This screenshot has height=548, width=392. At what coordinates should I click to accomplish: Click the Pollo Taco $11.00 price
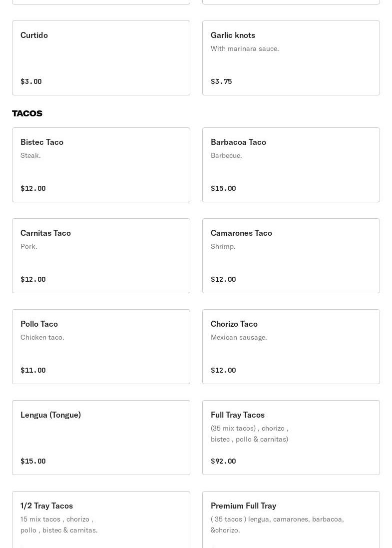point(33,370)
